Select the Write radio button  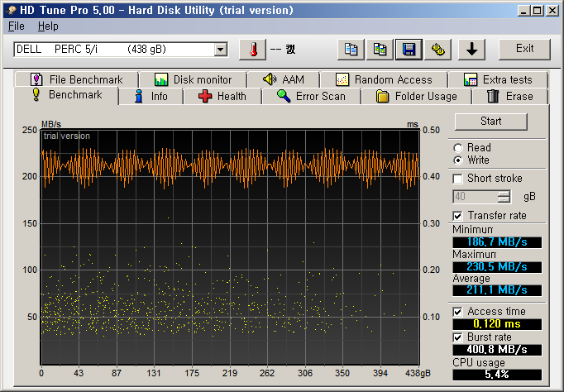458,160
